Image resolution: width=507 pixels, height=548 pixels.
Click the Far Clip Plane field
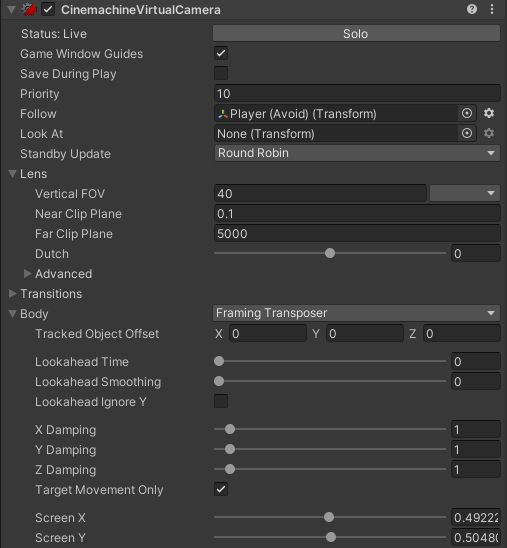click(x=357, y=233)
